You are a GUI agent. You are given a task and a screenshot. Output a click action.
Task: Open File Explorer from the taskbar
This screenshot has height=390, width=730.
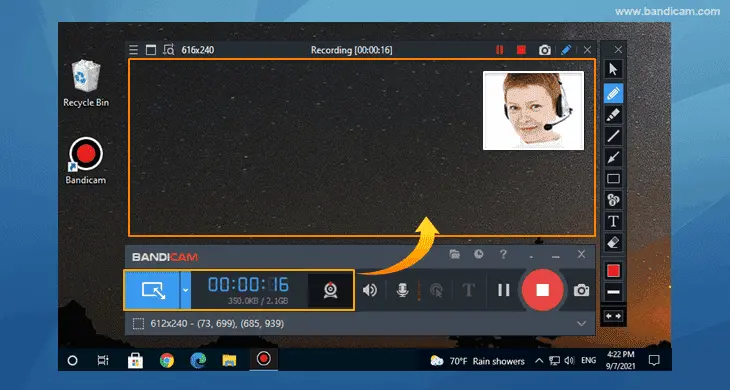coord(229,360)
